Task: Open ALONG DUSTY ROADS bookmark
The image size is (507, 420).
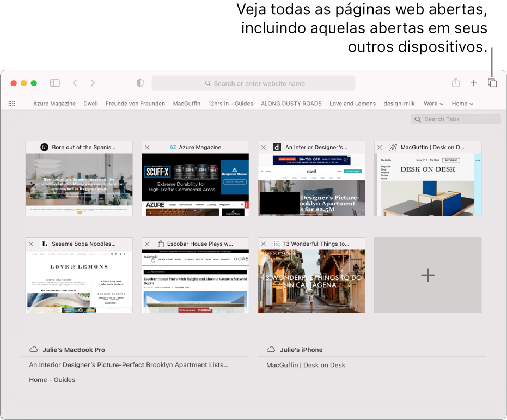Action: (291, 104)
